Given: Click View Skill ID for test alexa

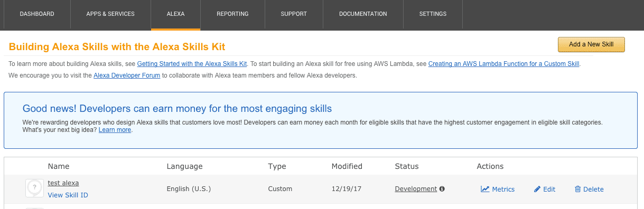Looking at the screenshot, I should tap(68, 195).
